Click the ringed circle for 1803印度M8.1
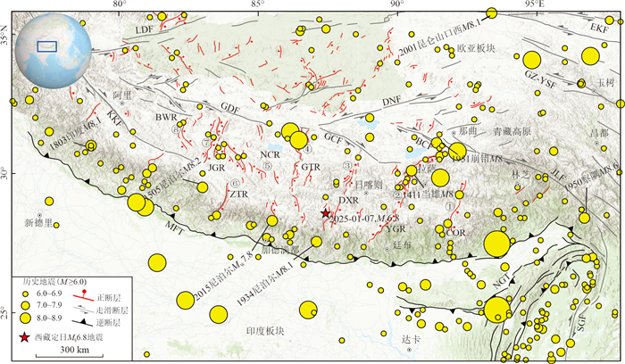 click(91, 145)
